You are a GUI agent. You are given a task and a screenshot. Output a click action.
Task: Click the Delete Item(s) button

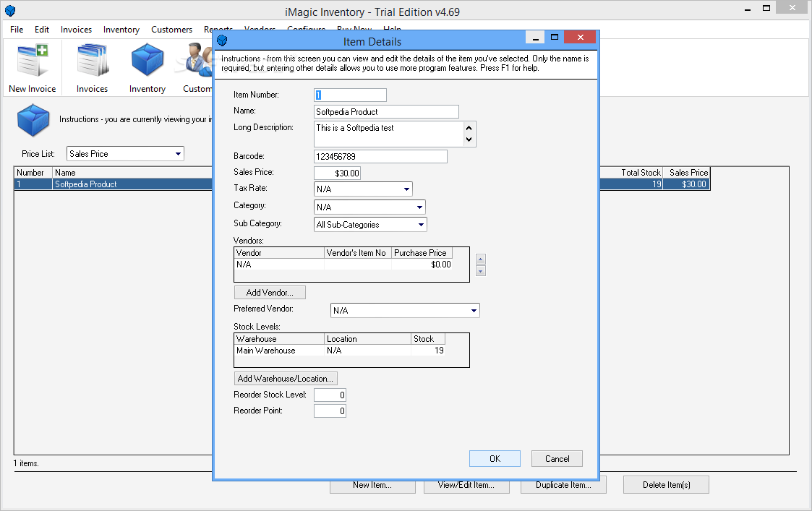[666, 485]
